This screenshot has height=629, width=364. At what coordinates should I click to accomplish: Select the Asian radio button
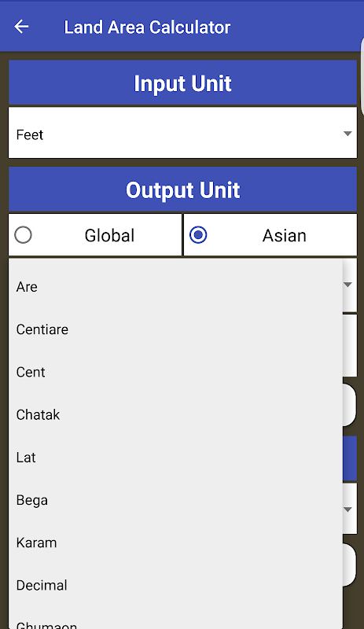[198, 235]
